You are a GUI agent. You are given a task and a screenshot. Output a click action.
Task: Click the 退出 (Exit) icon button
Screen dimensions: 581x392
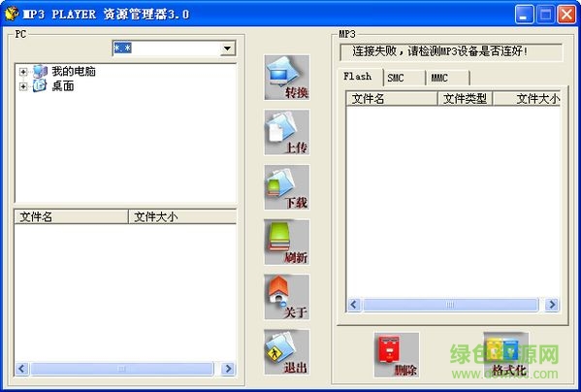coord(287,352)
